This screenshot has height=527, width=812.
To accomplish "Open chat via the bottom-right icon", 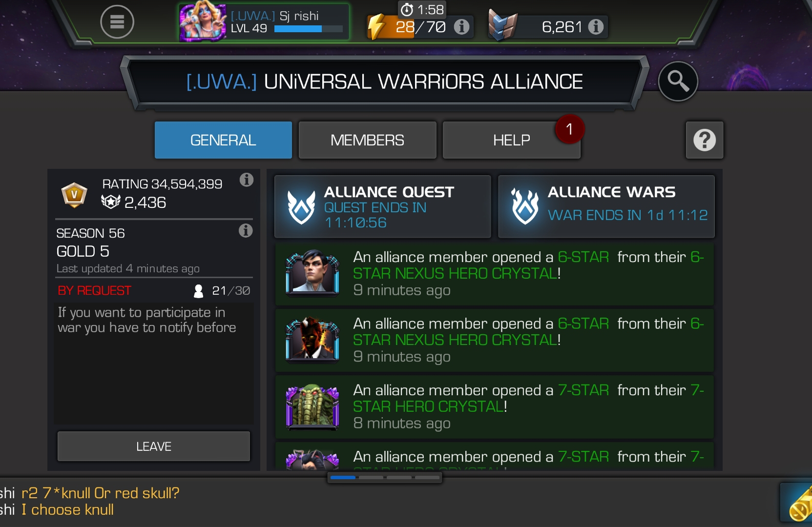I will coord(796,503).
